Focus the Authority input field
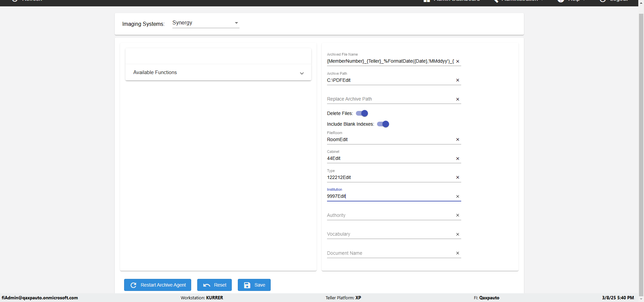The image size is (644, 302). [x=389, y=215]
